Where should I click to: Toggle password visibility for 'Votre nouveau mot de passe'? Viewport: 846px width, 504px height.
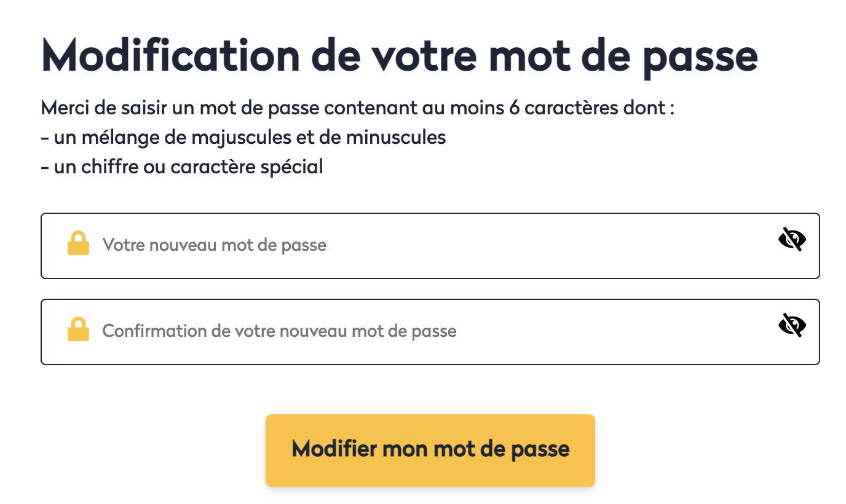pos(792,240)
